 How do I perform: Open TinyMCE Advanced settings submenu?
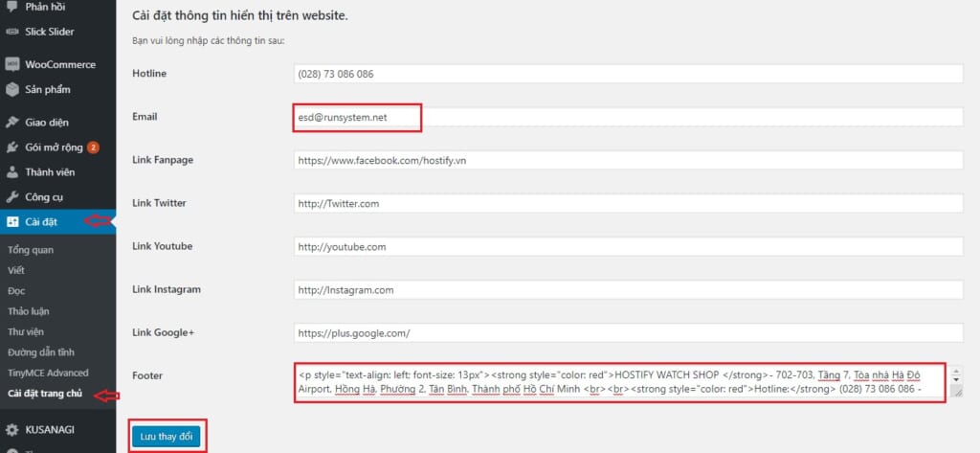point(48,373)
